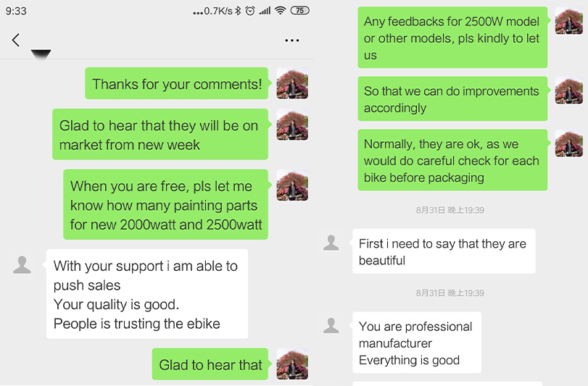Select the "Any feedbacks for 2500W model" message
This screenshot has width=588, height=386.
click(x=452, y=38)
